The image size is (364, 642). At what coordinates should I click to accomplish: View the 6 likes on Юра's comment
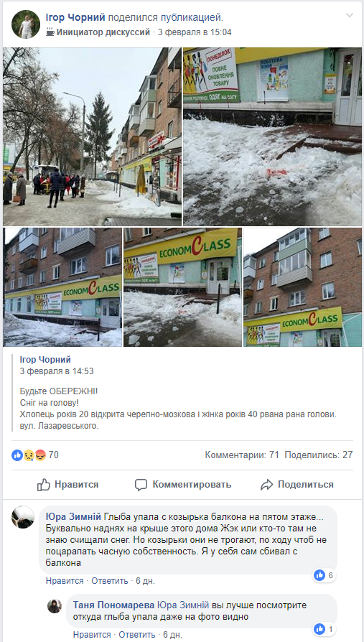point(324,575)
